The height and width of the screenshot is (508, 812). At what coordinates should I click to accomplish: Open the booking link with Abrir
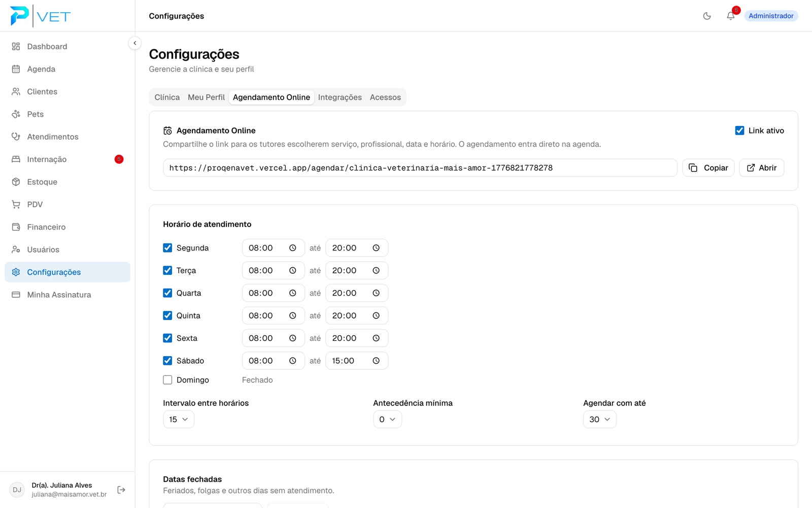[x=762, y=168]
